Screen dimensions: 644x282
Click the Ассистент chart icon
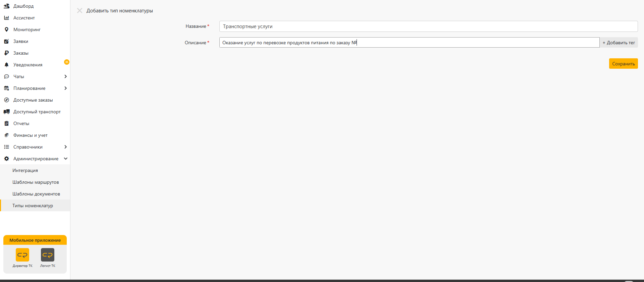(6, 18)
